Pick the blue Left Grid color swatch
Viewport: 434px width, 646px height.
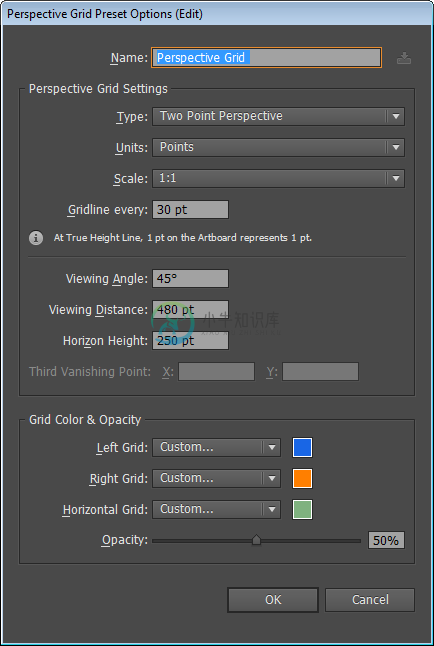pyautogui.click(x=303, y=448)
